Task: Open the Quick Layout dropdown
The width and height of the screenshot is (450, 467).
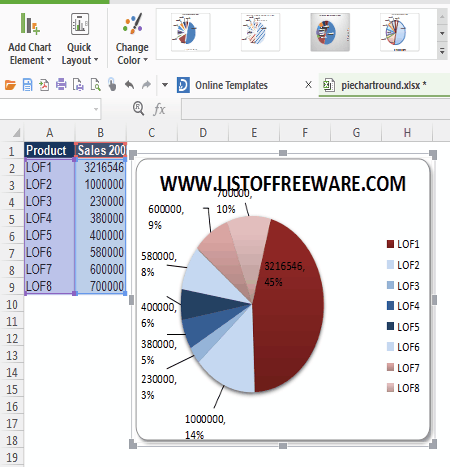Action: (x=79, y=39)
